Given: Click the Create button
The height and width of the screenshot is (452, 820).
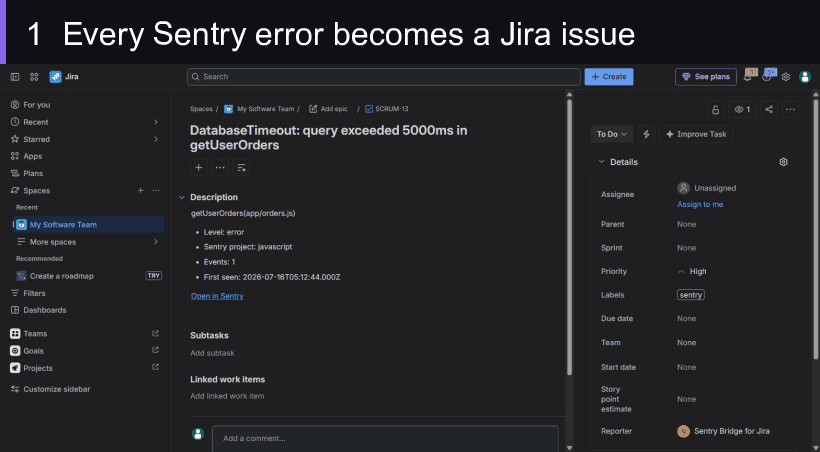Looking at the screenshot, I should 609,76.
